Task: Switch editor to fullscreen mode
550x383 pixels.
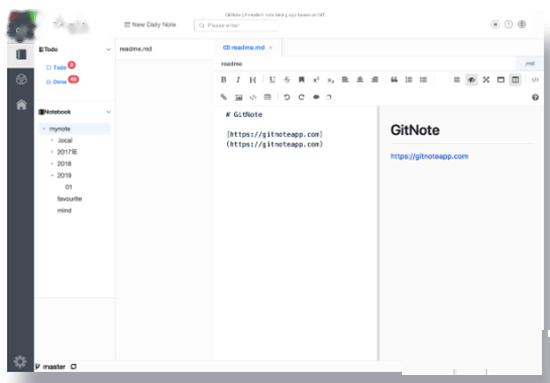Action: coord(486,80)
